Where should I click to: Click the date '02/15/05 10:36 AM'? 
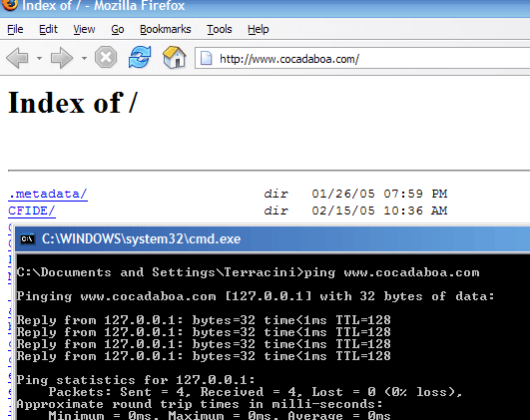(x=379, y=210)
